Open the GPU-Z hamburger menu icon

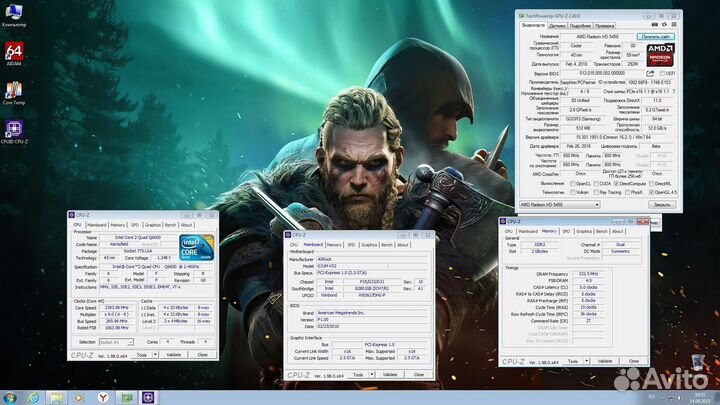click(674, 25)
